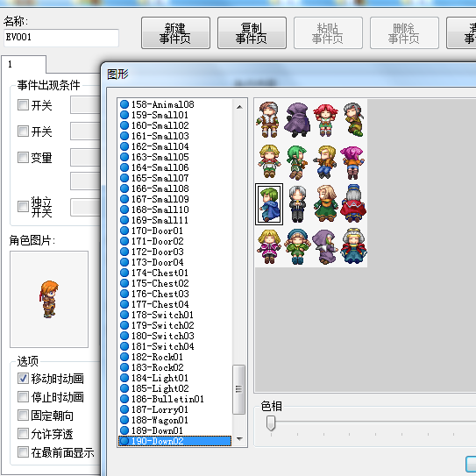Enable the 固定朝向 option
The image size is (476, 476).
click(23, 416)
